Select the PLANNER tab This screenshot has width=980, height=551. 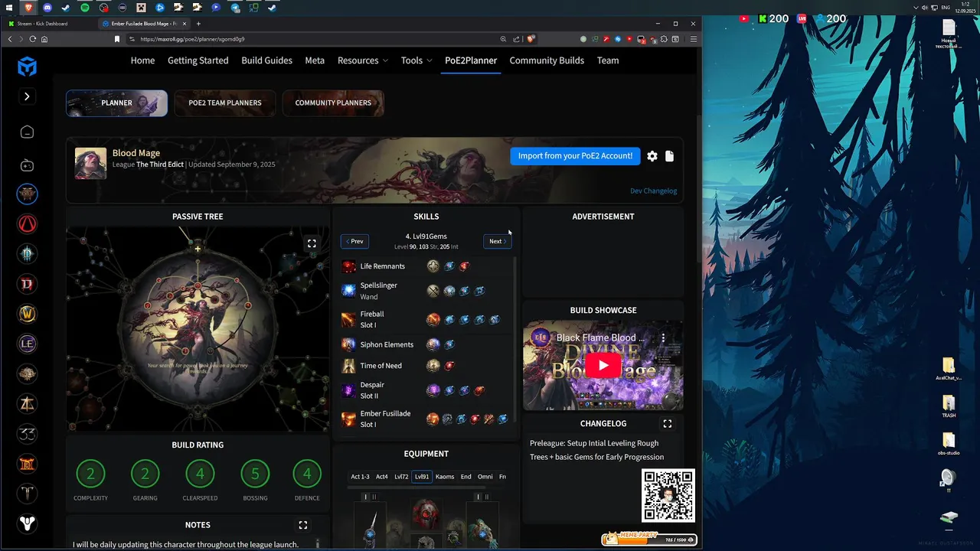116,103
